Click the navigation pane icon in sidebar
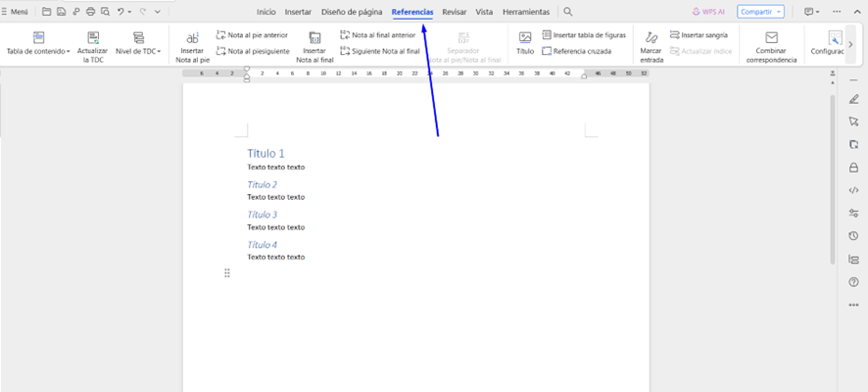The width and height of the screenshot is (868, 392). pyautogui.click(x=853, y=259)
